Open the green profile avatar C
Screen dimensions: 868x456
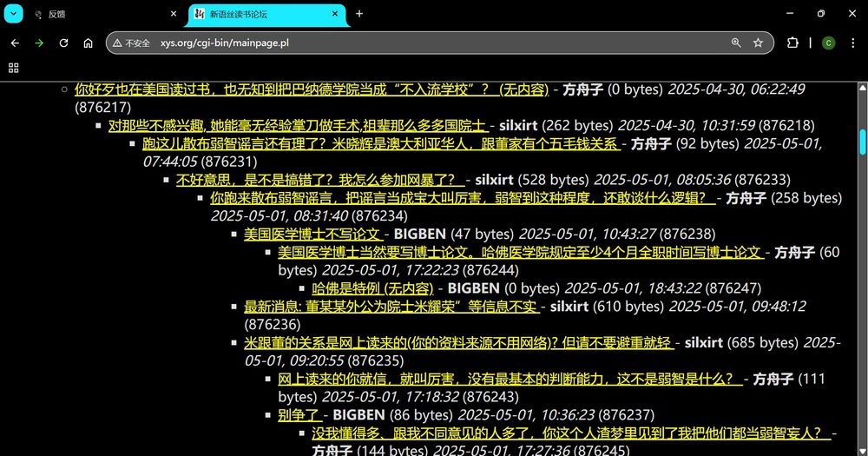pos(828,43)
